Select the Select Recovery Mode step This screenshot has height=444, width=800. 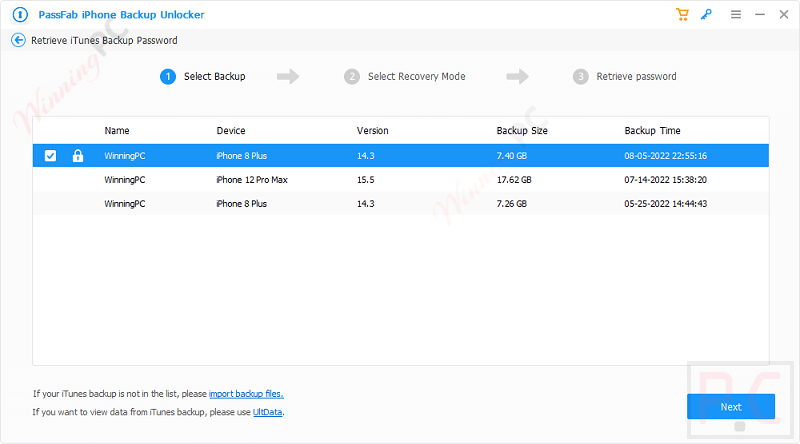[x=405, y=77]
